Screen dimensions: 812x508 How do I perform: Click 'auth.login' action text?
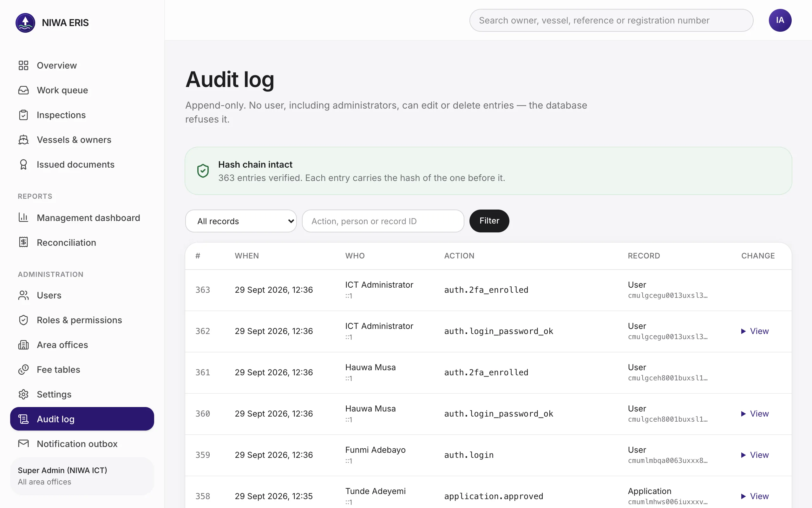[469, 455]
